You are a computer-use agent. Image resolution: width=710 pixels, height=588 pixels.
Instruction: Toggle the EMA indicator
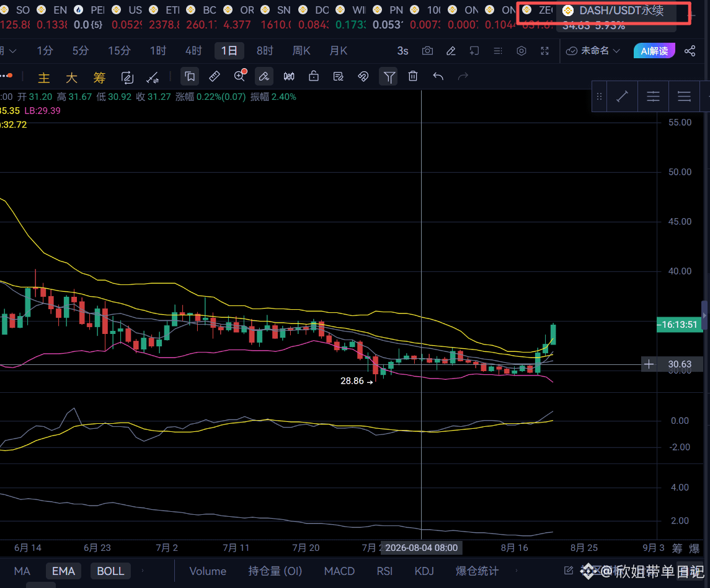(x=63, y=571)
